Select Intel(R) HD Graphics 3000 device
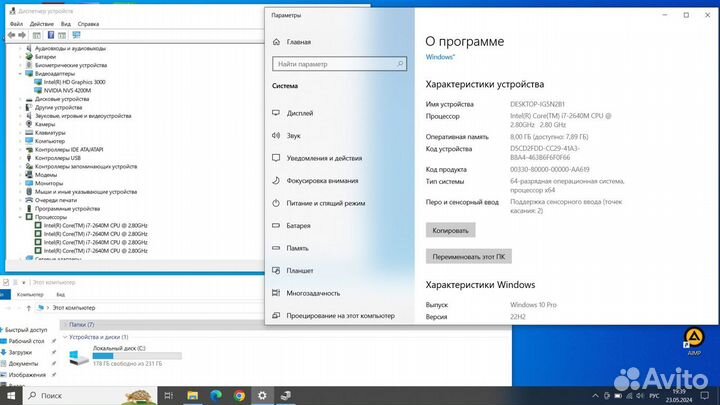The height and width of the screenshot is (405, 720). point(74,82)
